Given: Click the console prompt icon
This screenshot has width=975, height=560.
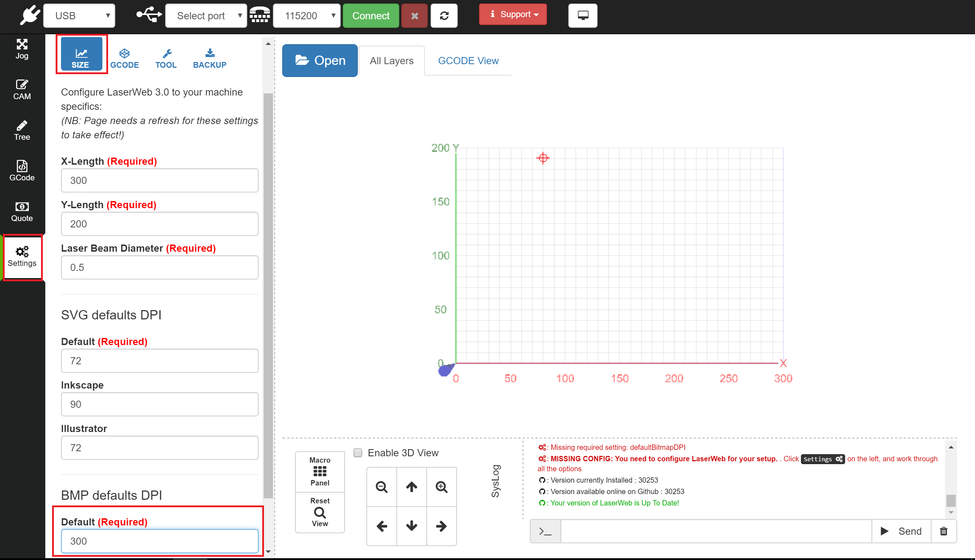Looking at the screenshot, I should pos(545,531).
